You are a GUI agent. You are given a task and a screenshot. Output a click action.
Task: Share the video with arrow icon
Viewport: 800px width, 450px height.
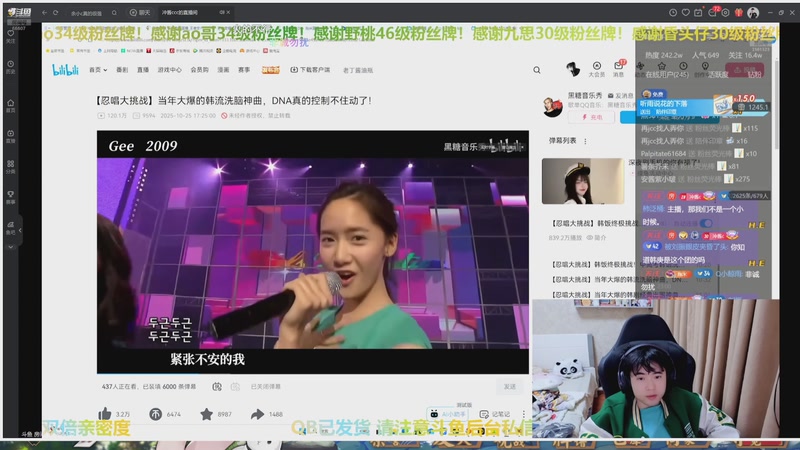257,414
